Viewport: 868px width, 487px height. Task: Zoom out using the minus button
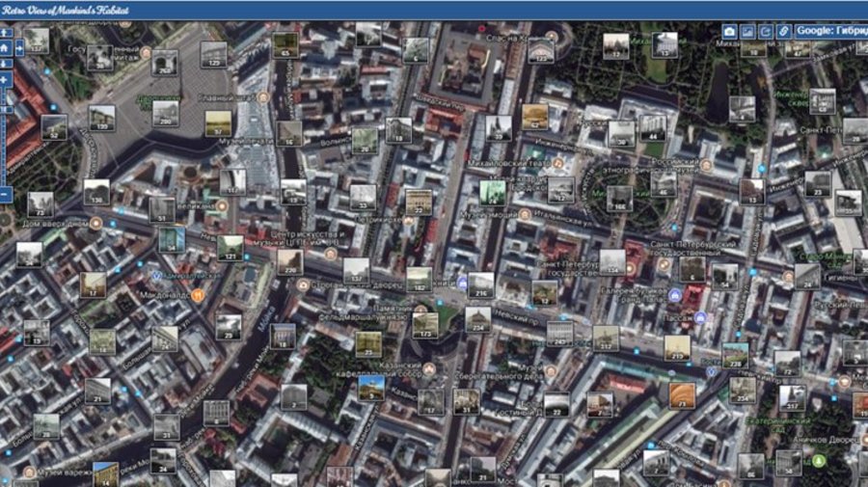5,195
